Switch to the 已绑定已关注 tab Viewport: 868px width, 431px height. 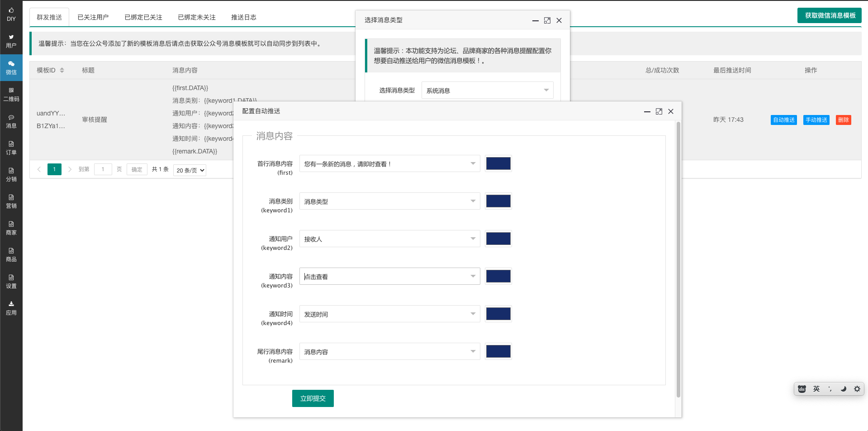(143, 17)
